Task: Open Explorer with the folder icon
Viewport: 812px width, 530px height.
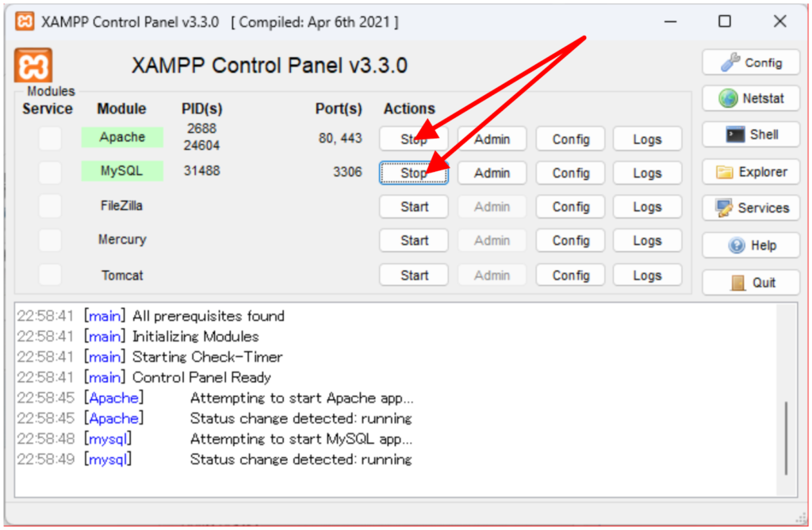Action: pos(750,172)
